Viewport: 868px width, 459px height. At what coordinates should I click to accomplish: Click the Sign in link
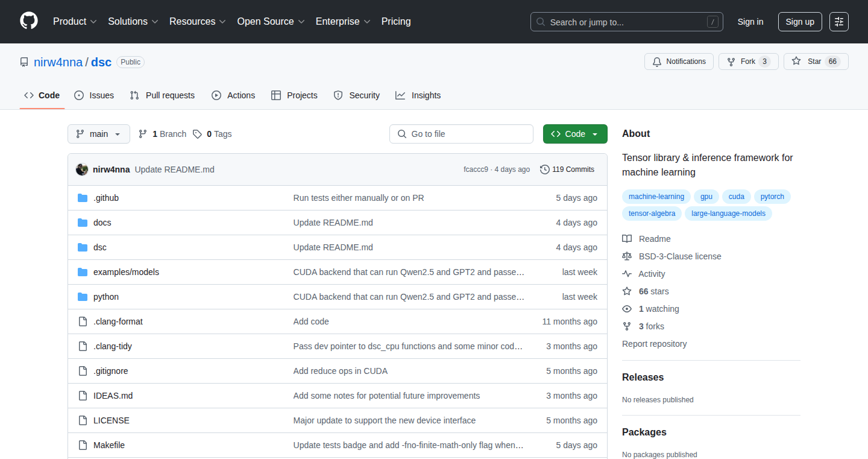click(x=750, y=22)
